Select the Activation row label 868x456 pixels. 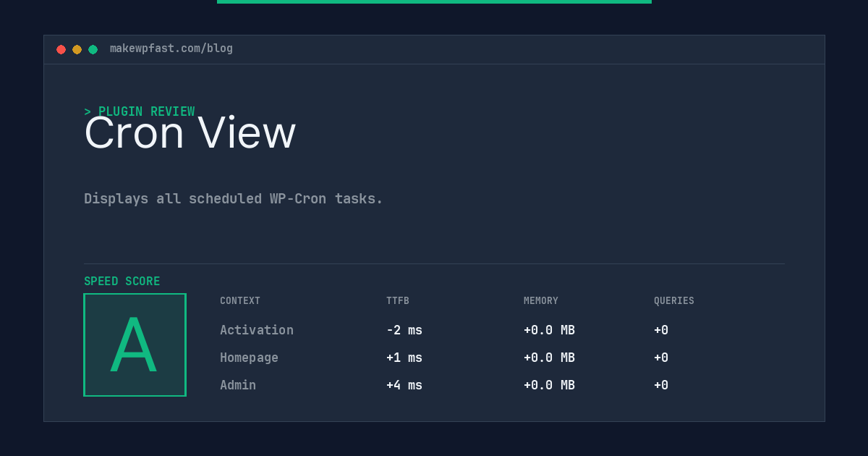[257, 330]
